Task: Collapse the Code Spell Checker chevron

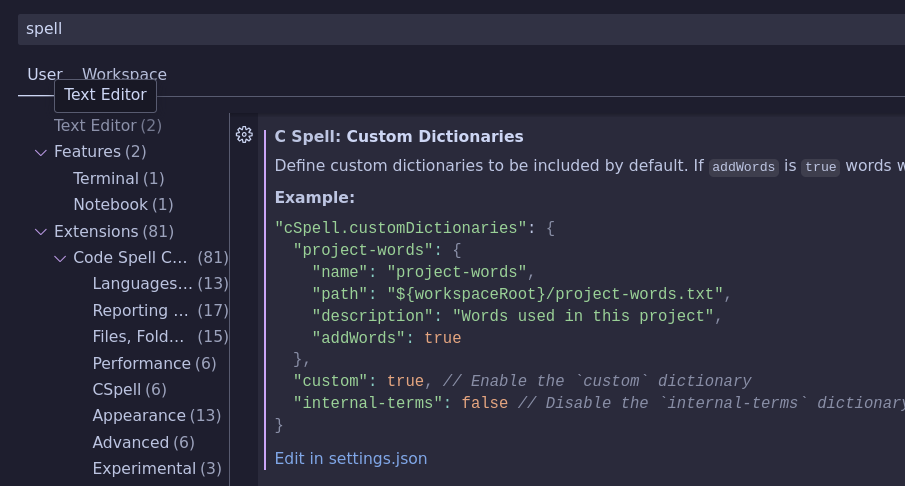Action: [x=60, y=258]
